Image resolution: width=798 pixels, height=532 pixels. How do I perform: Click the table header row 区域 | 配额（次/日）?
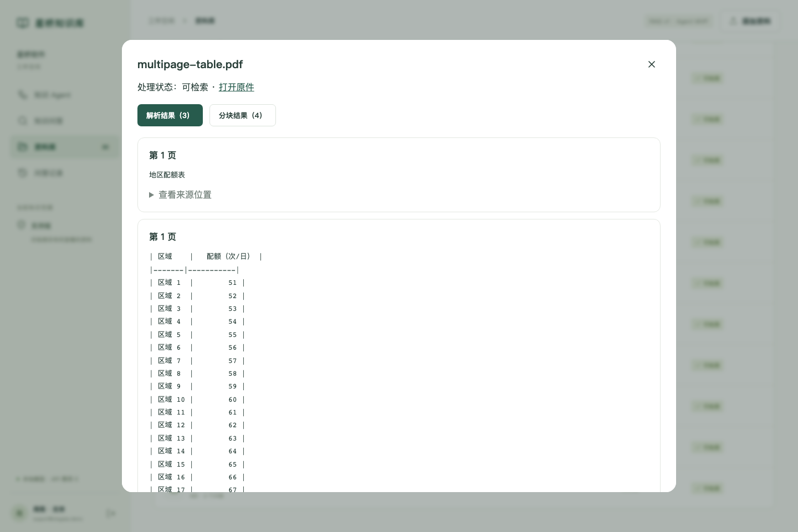point(206,257)
